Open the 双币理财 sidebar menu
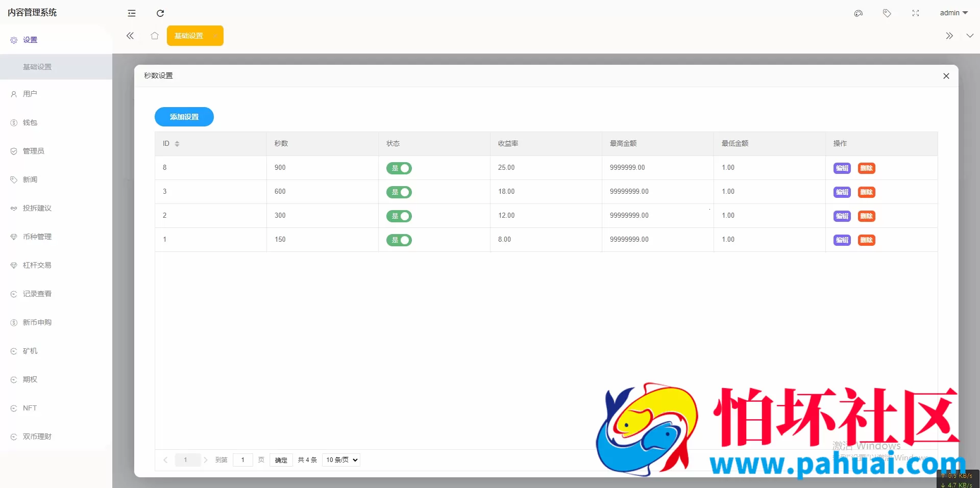Viewport: 980px width, 488px height. click(56, 436)
